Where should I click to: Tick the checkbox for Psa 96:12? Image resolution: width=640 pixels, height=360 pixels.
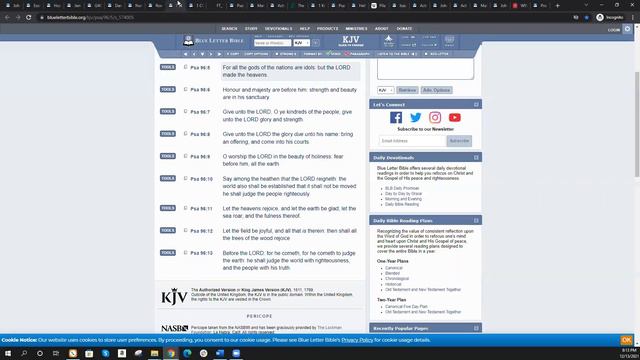click(x=186, y=230)
